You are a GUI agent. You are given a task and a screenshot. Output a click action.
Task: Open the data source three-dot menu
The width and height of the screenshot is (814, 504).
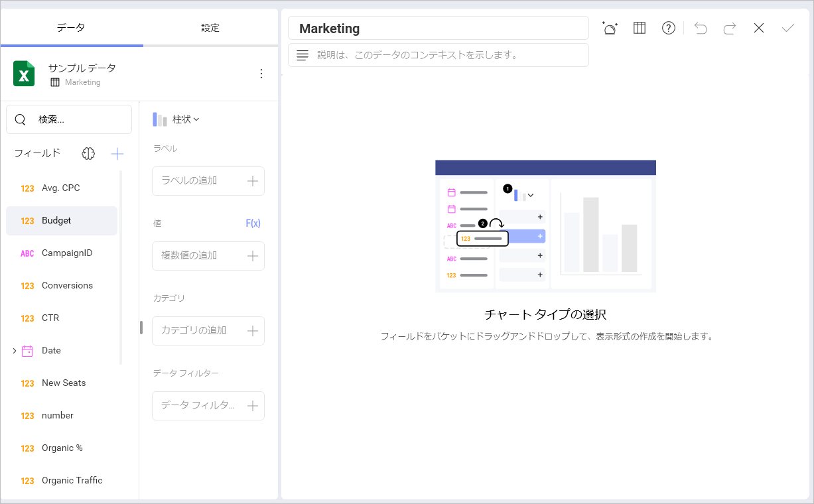coord(261,74)
